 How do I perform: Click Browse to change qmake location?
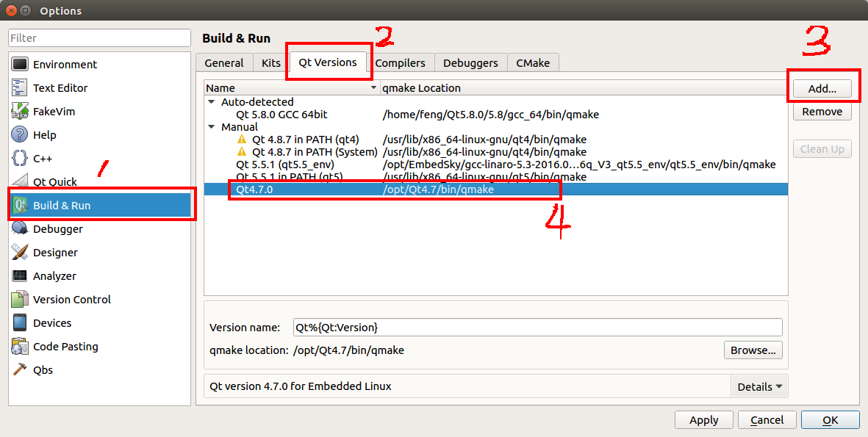point(753,350)
